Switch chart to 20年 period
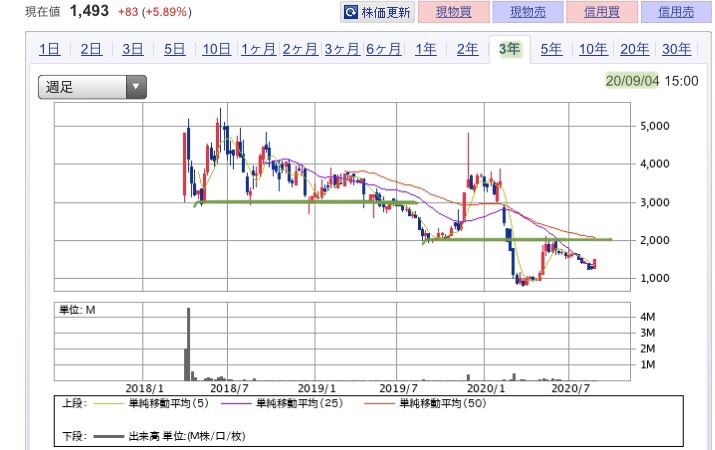The height and width of the screenshot is (450, 715). [x=635, y=49]
